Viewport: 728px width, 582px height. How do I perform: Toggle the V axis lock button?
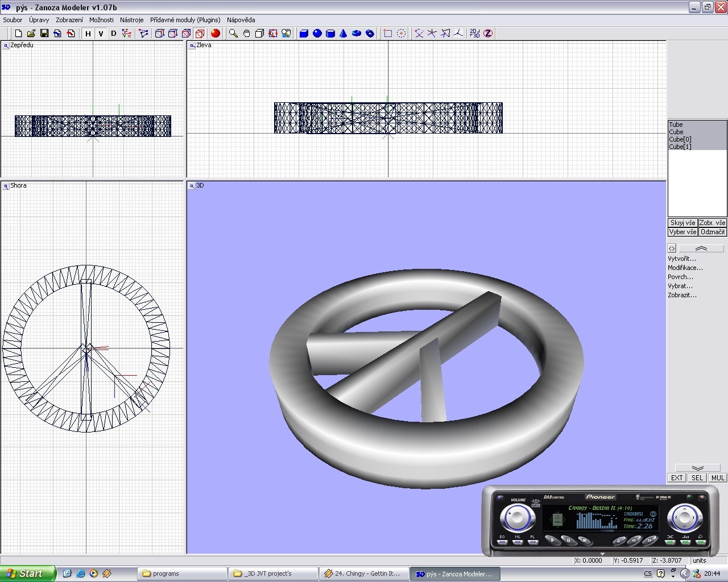click(101, 34)
